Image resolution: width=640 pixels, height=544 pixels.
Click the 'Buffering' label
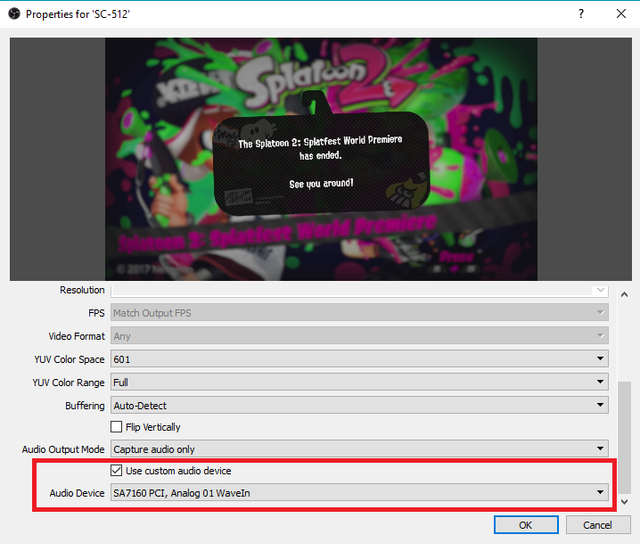(x=85, y=406)
